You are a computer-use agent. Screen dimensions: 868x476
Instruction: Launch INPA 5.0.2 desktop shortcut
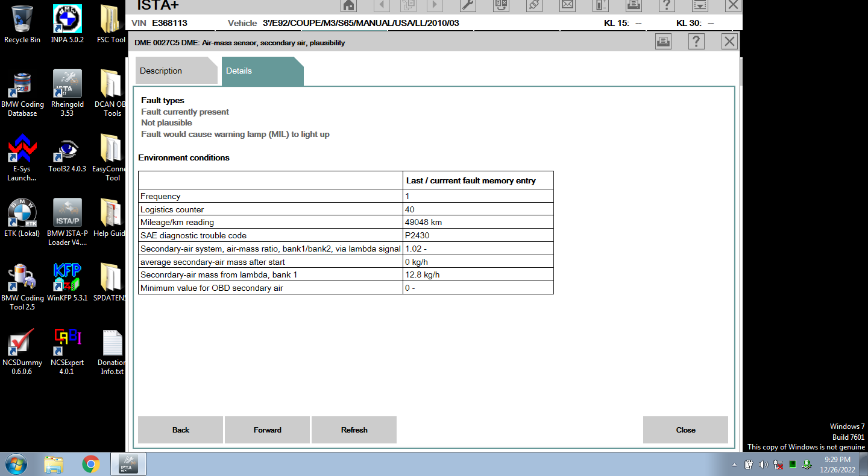(x=68, y=24)
